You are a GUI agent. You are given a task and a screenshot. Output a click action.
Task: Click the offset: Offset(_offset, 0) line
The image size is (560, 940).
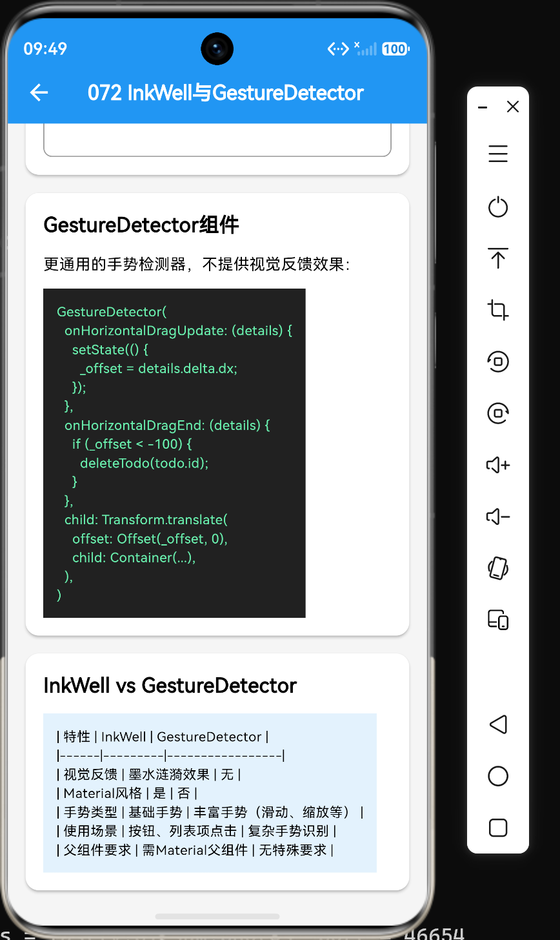[x=150, y=538]
